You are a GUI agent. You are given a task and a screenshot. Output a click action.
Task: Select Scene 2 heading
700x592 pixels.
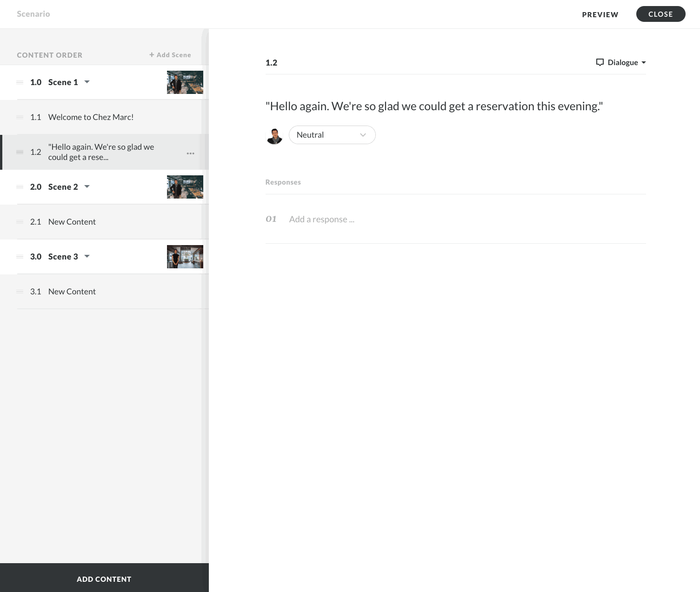[63, 187]
